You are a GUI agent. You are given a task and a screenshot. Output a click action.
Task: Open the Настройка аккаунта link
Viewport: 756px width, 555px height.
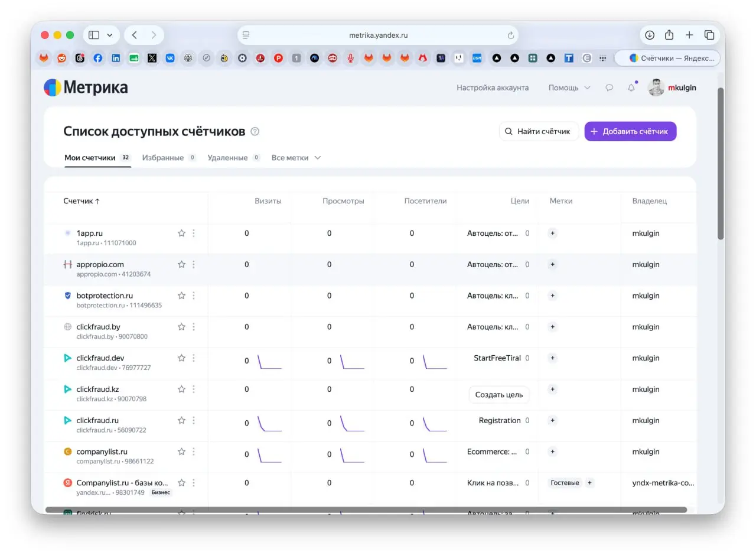[493, 87]
